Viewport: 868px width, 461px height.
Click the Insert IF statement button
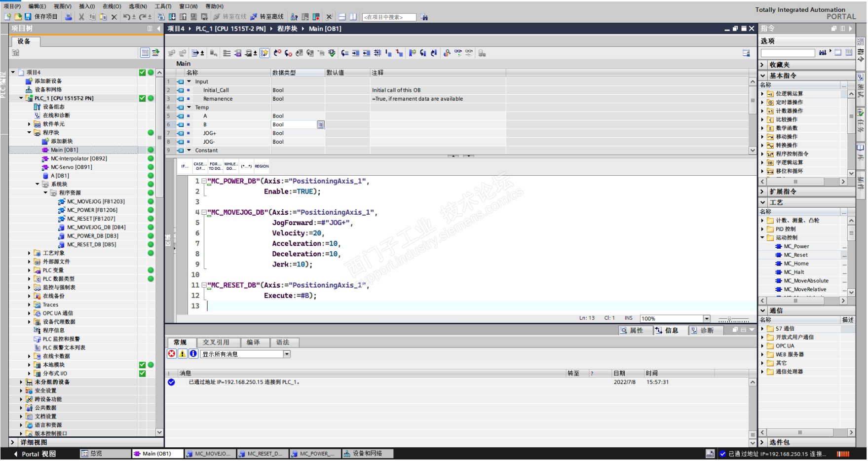pos(185,166)
